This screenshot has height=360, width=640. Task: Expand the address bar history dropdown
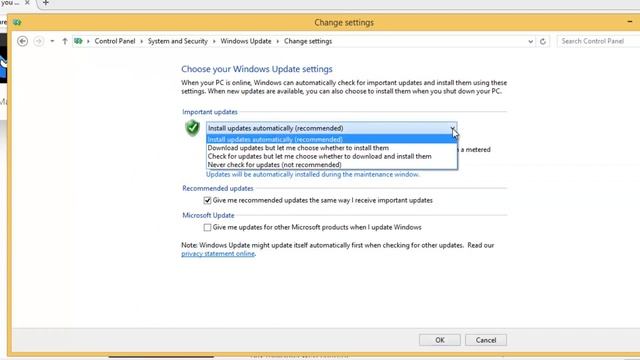point(530,42)
